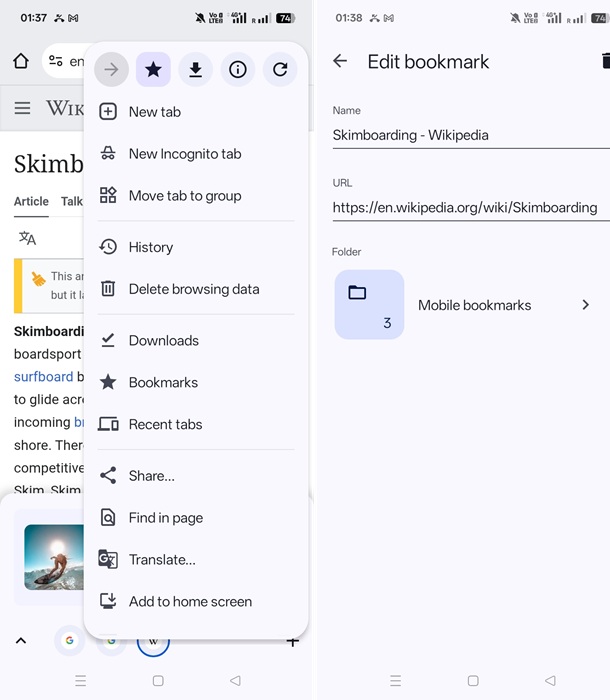610x700 pixels.
Task: Tap the Incognito hat icon
Action: tap(108, 153)
